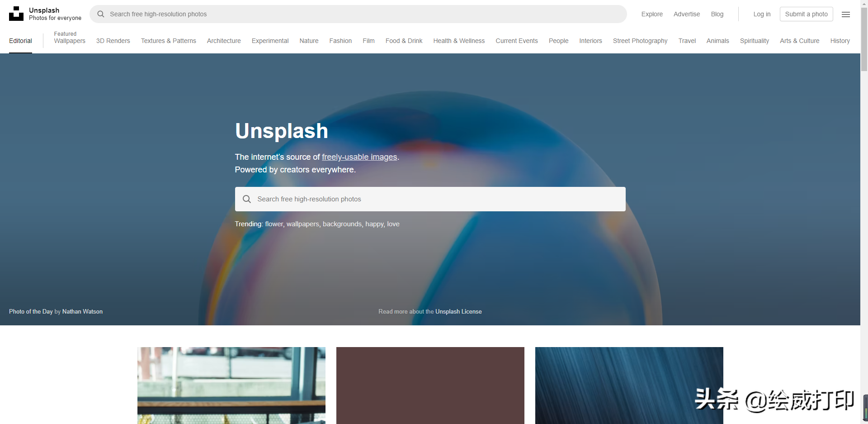Open the blue streaks photo thumbnail

click(629, 386)
